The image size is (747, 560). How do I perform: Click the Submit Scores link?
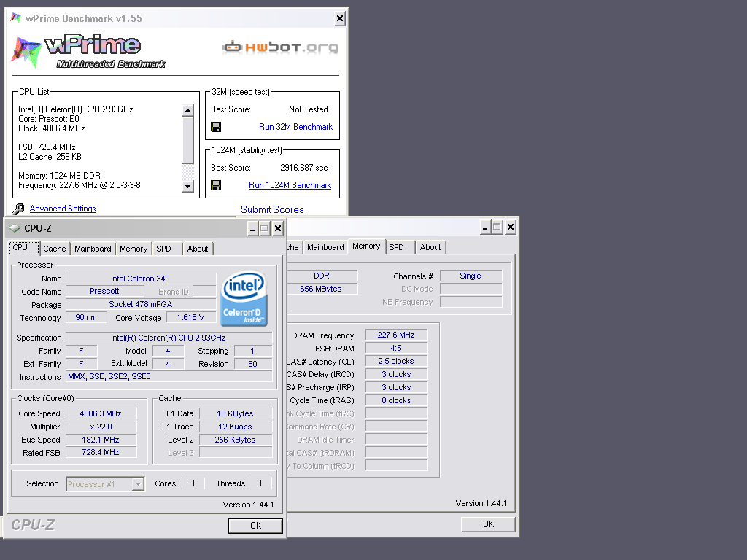click(272, 209)
